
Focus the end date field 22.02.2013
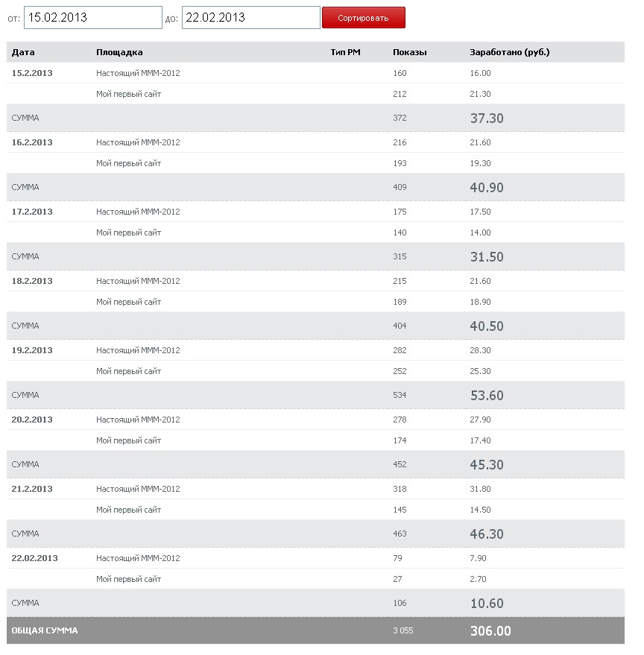(250, 17)
